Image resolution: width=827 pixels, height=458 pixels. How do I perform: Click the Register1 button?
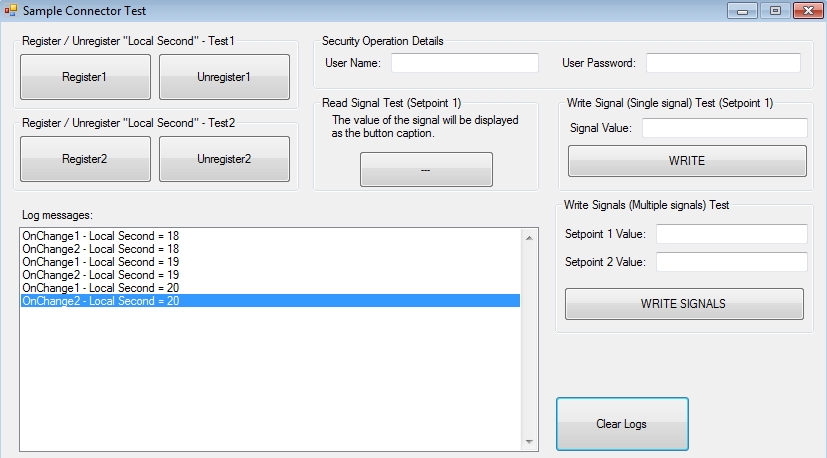[85, 77]
